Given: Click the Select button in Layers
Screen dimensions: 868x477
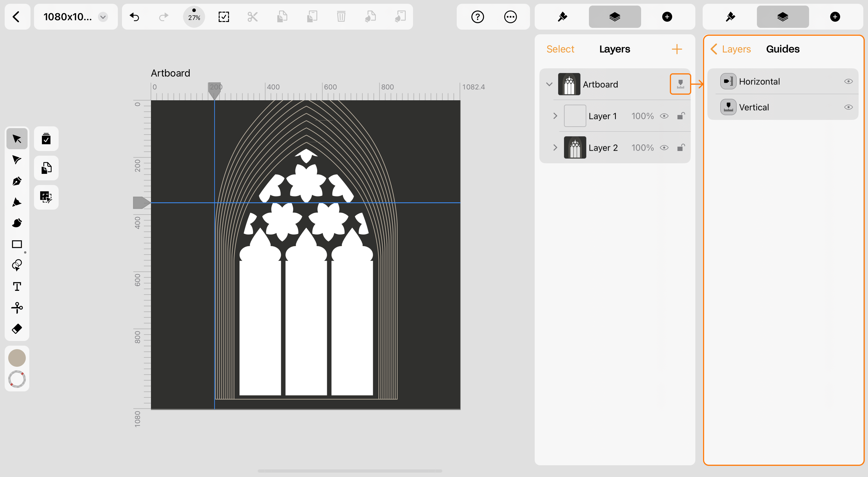Looking at the screenshot, I should coord(560,49).
